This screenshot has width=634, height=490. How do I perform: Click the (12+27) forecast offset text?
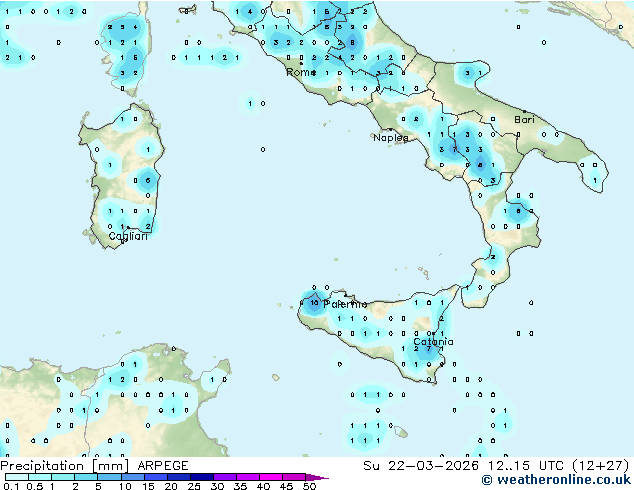pos(600,466)
